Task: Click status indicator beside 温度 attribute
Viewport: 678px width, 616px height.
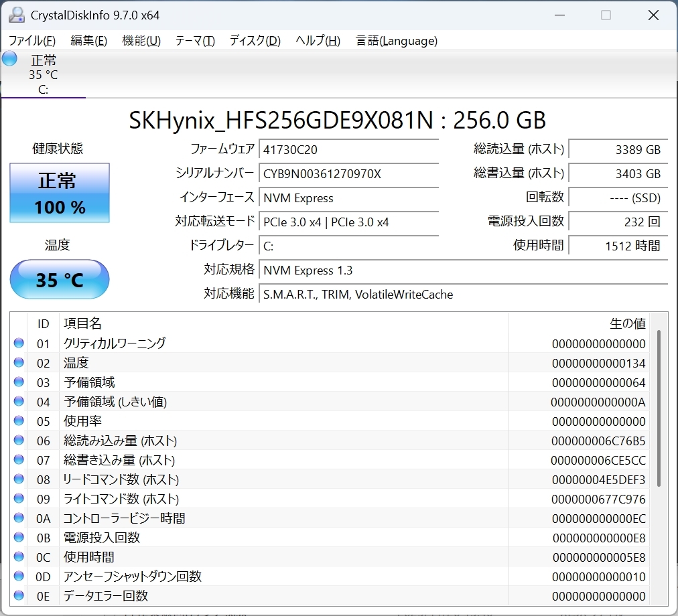Action: [18, 362]
